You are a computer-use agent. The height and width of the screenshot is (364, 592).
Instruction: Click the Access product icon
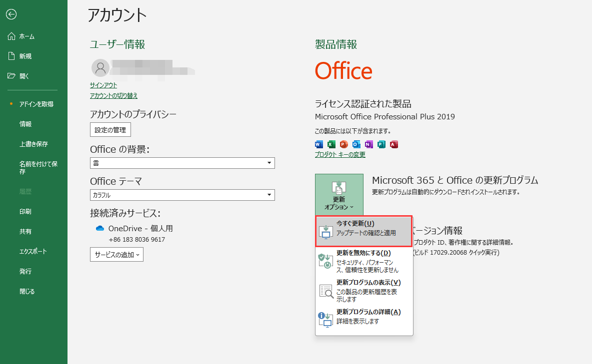(x=393, y=144)
